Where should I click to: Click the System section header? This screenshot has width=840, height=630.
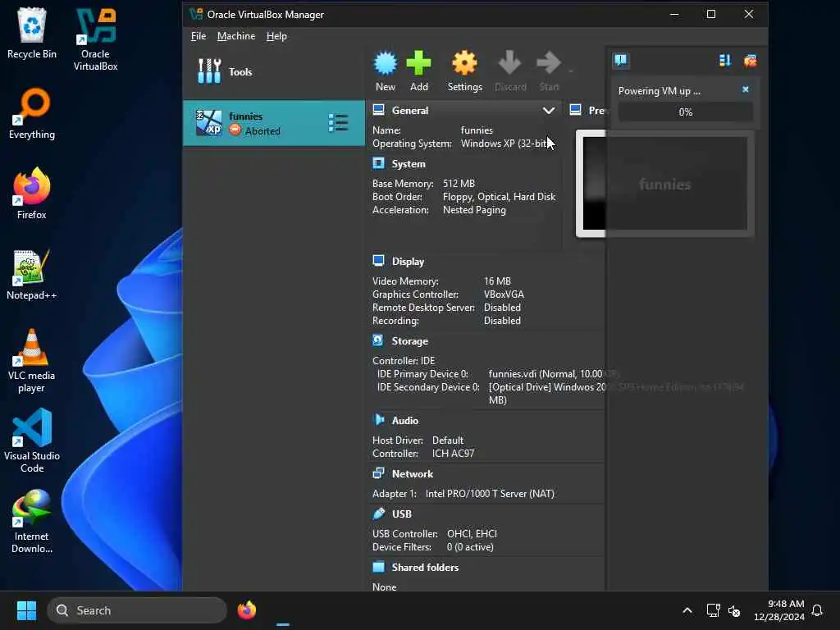pos(409,164)
